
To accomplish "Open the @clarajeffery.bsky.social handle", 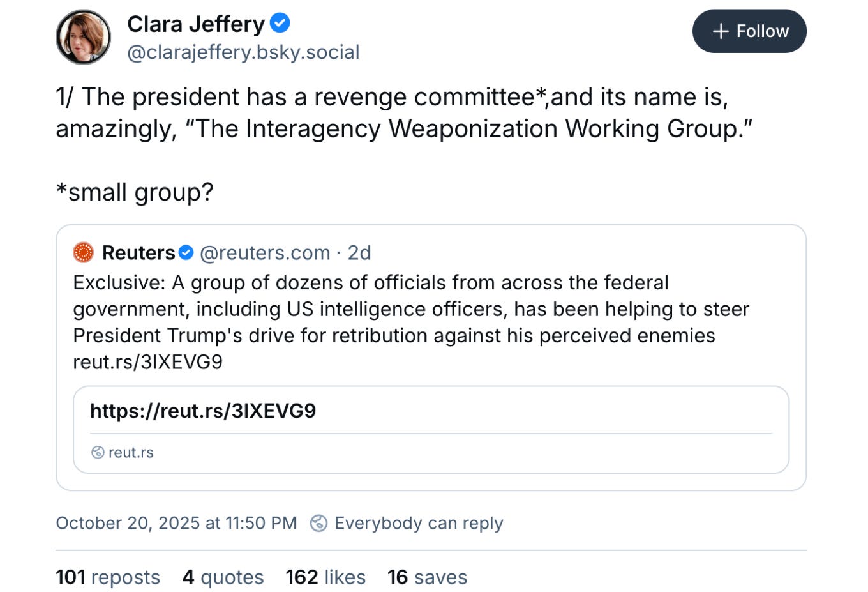I will [243, 52].
